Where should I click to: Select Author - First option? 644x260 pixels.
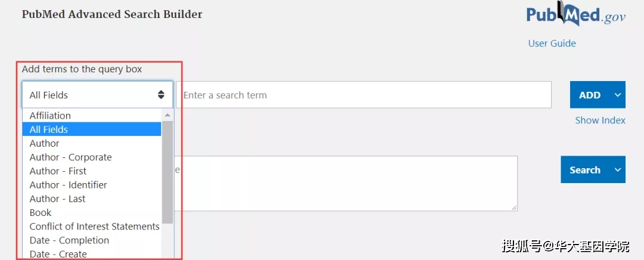58,171
